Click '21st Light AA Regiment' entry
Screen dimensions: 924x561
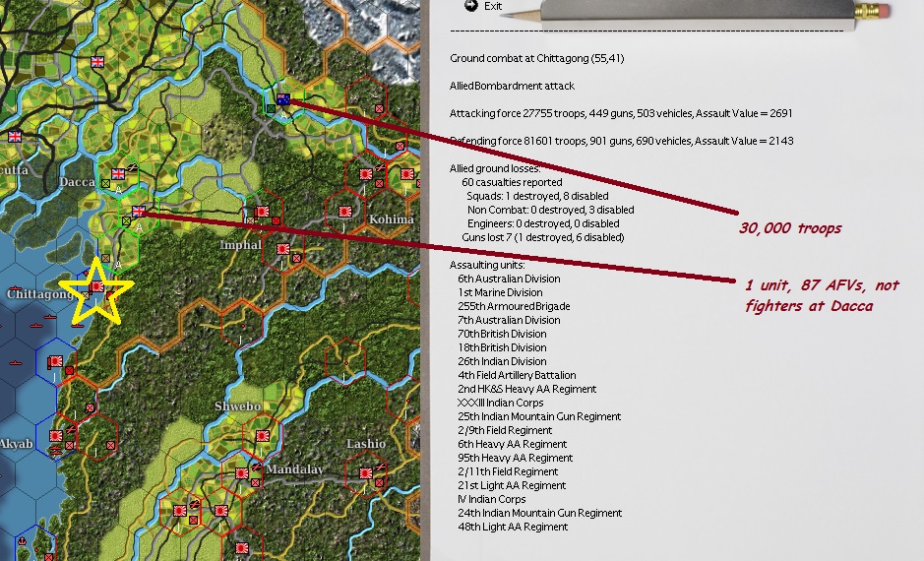click(x=512, y=485)
